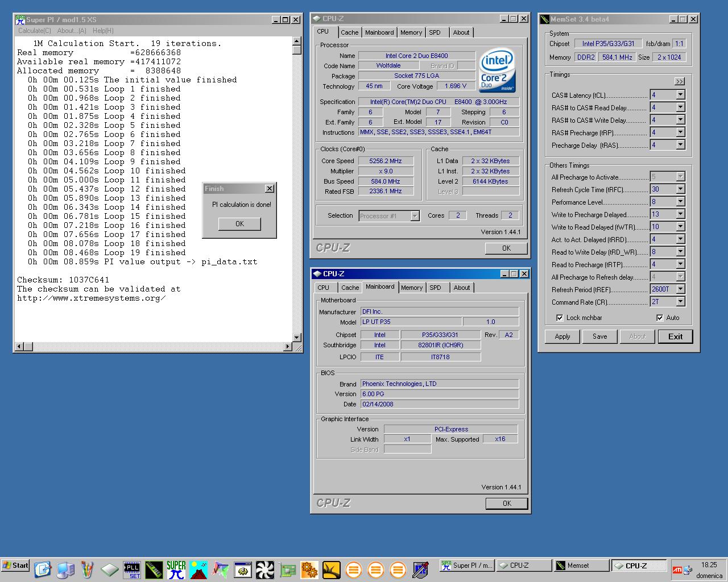Open the About...(A) menu in Super PI
This screenshot has height=582, width=728.
coord(72,31)
